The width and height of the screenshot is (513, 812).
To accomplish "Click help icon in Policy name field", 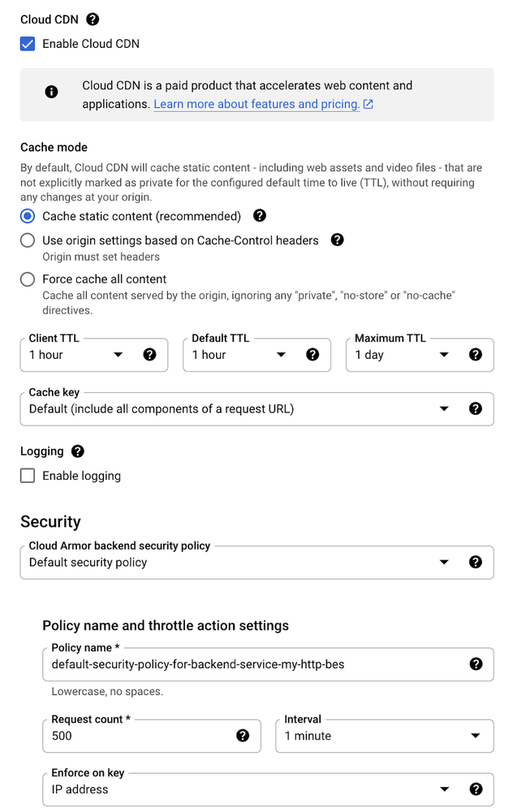I will 476,664.
